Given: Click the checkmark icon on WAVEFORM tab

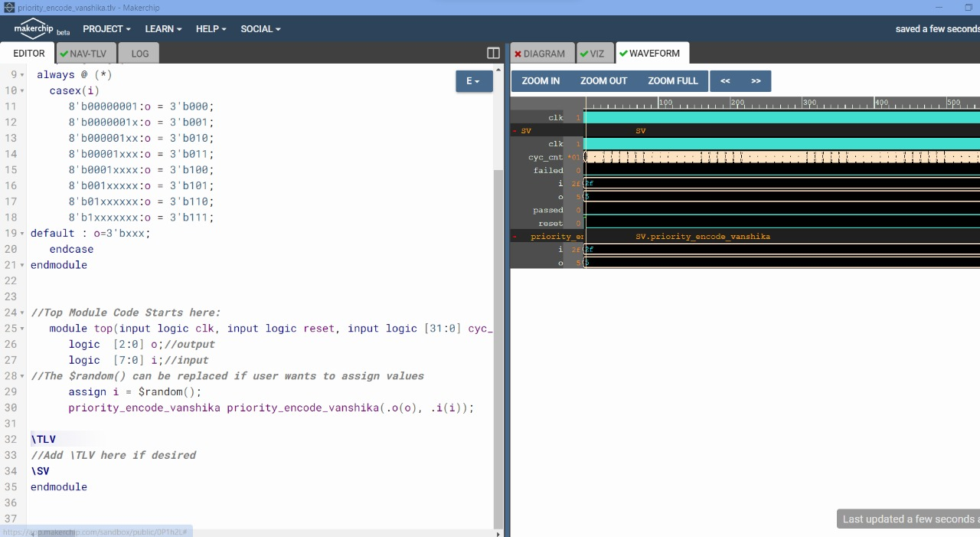Looking at the screenshot, I should click(625, 54).
